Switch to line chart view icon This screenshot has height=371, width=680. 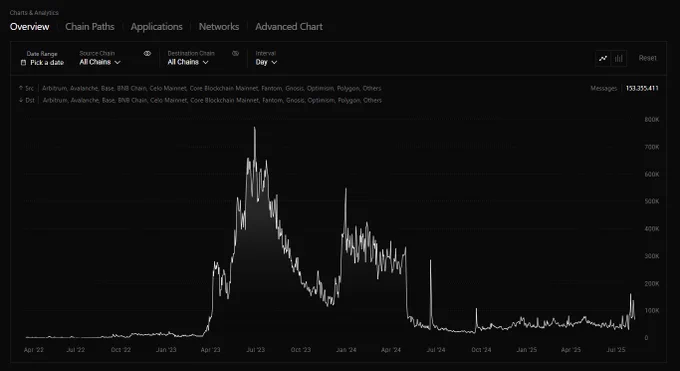pyautogui.click(x=603, y=58)
